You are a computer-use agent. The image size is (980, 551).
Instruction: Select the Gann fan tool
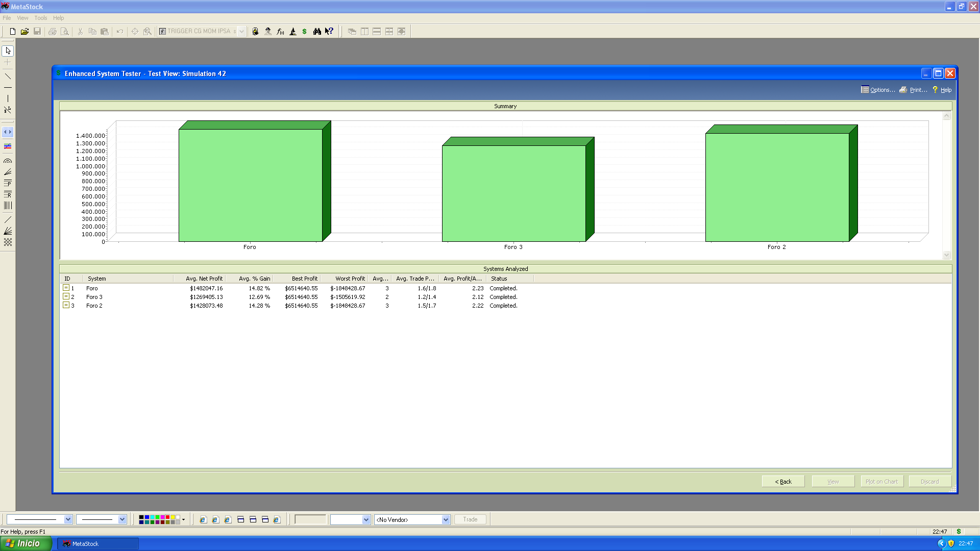[8, 231]
